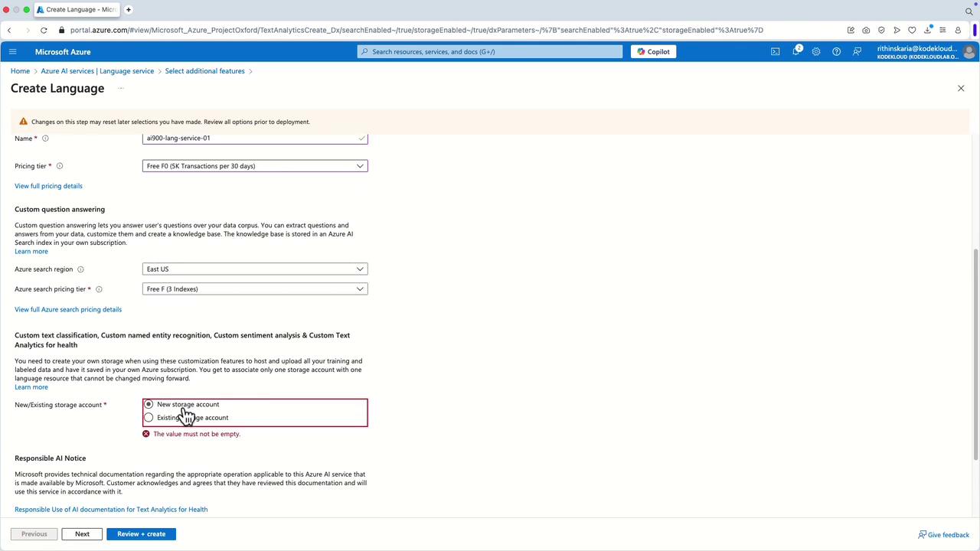
Task: Click the Give feedback link
Action: (x=944, y=535)
